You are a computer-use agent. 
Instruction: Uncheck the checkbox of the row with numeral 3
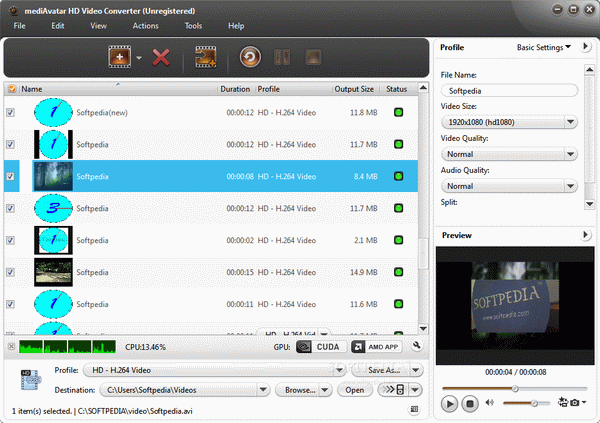(10, 208)
